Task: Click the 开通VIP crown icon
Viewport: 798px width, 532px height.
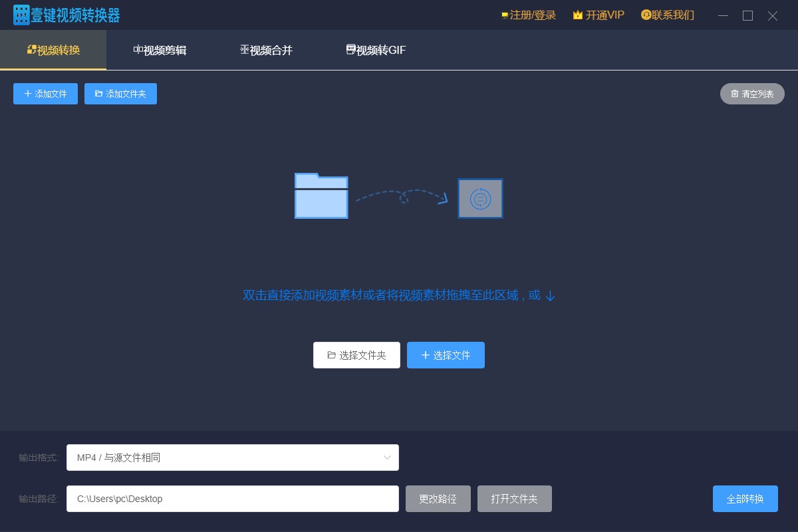Action: pyautogui.click(x=577, y=15)
